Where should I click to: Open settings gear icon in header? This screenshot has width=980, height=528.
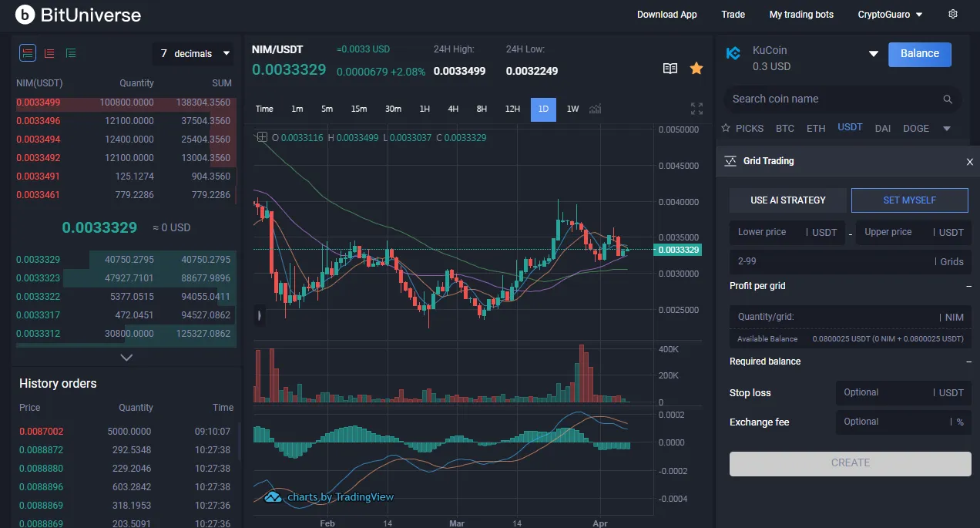click(953, 15)
